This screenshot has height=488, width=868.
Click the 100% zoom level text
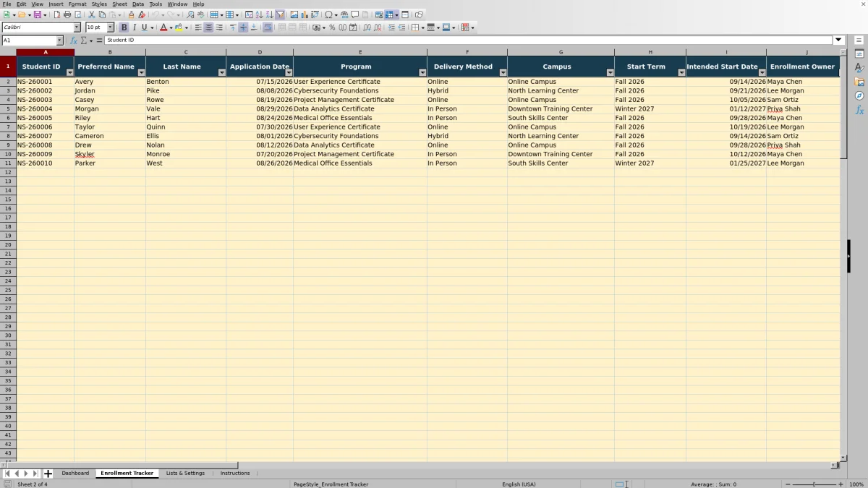856,484
